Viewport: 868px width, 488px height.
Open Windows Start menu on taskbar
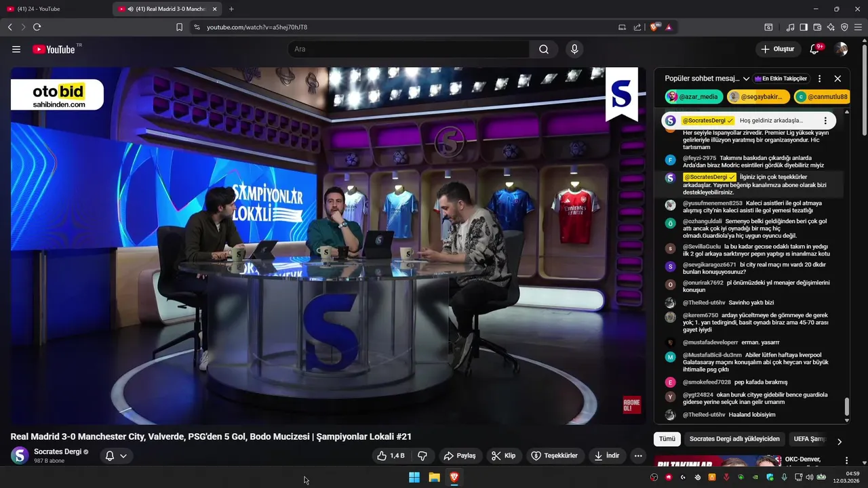(x=414, y=477)
